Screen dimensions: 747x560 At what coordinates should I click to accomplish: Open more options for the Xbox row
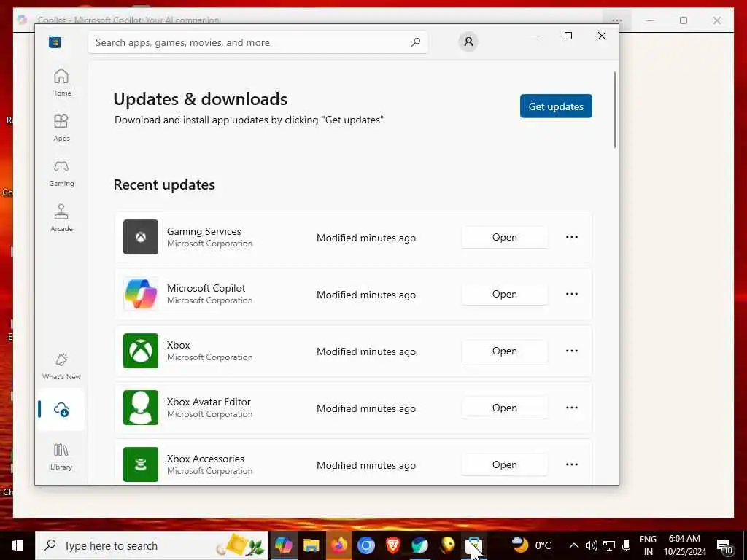572,351
